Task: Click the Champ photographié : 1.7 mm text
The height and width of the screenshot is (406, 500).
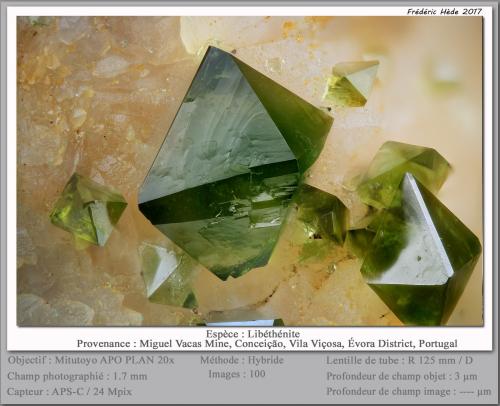Action: 77,376
